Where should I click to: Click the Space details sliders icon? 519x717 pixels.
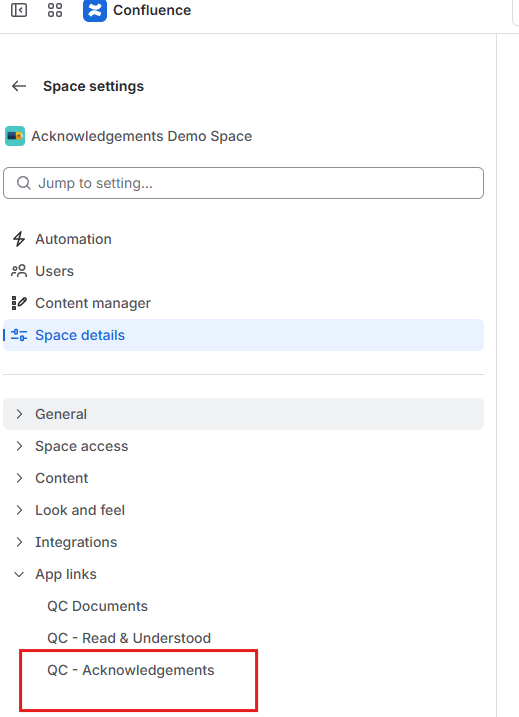point(19,335)
